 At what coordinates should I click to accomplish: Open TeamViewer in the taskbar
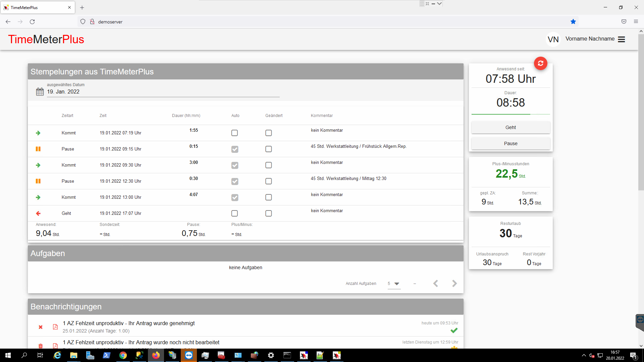(x=189, y=355)
